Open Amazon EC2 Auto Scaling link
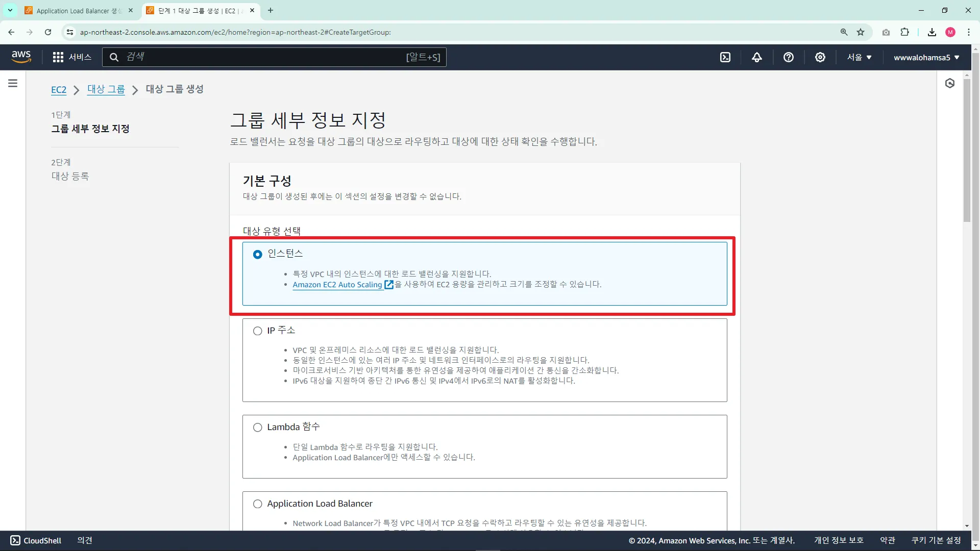This screenshot has width=980, height=551. coord(337,285)
